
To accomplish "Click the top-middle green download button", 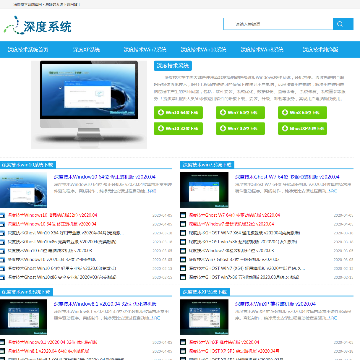I will click(240, 113).
